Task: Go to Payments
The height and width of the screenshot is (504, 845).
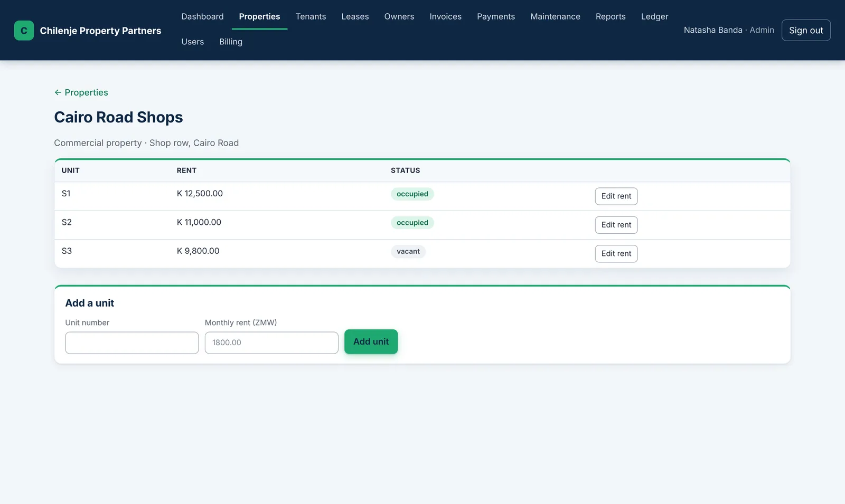Action: pos(495,16)
